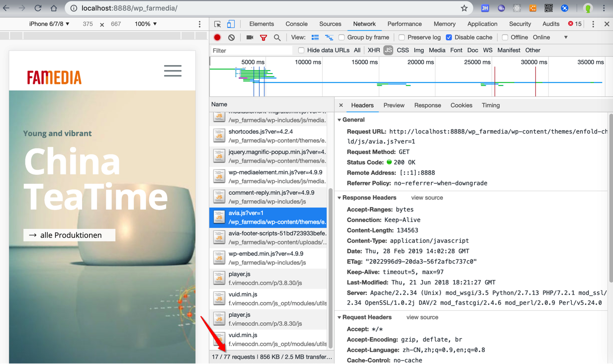The height and width of the screenshot is (364, 613).
Task: Open Timing tab of request
Action: click(x=491, y=105)
